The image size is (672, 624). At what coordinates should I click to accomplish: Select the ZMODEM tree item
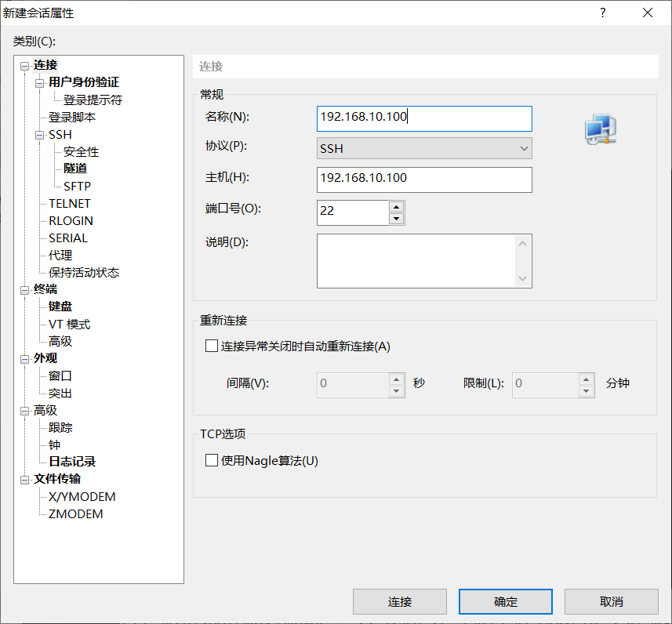pos(78,513)
